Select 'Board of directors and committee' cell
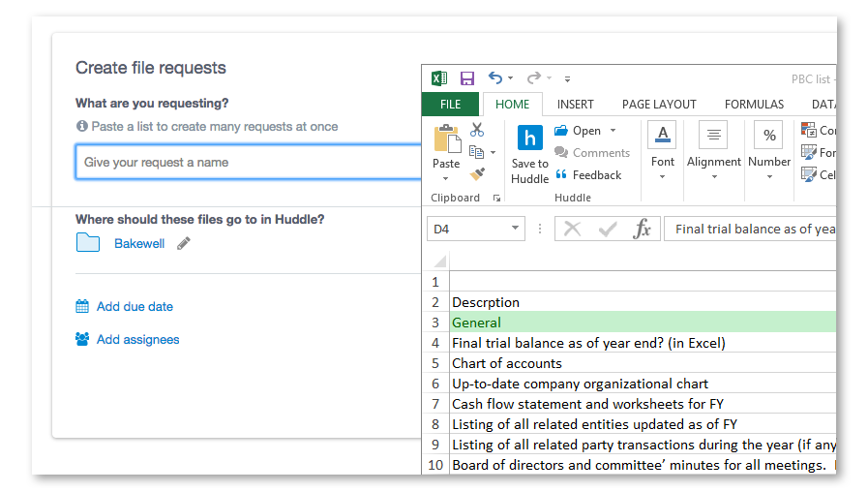The height and width of the screenshot is (492, 868). pos(643,465)
